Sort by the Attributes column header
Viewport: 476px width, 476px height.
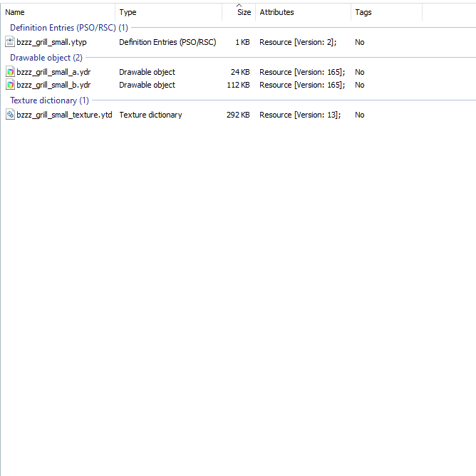coord(303,12)
